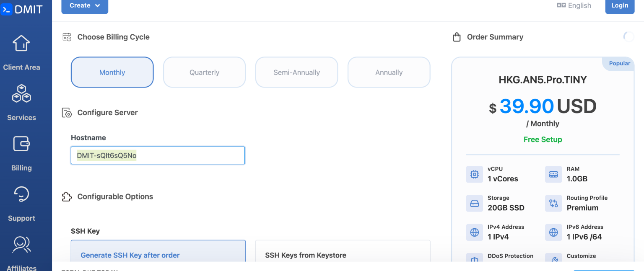Click the Login button
This screenshot has height=271, width=644.
620,6
